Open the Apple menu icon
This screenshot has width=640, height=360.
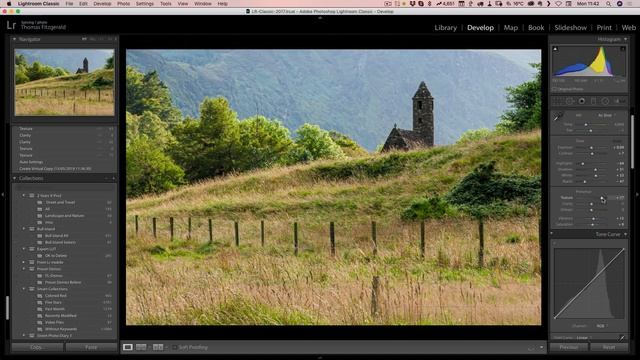(9, 4)
